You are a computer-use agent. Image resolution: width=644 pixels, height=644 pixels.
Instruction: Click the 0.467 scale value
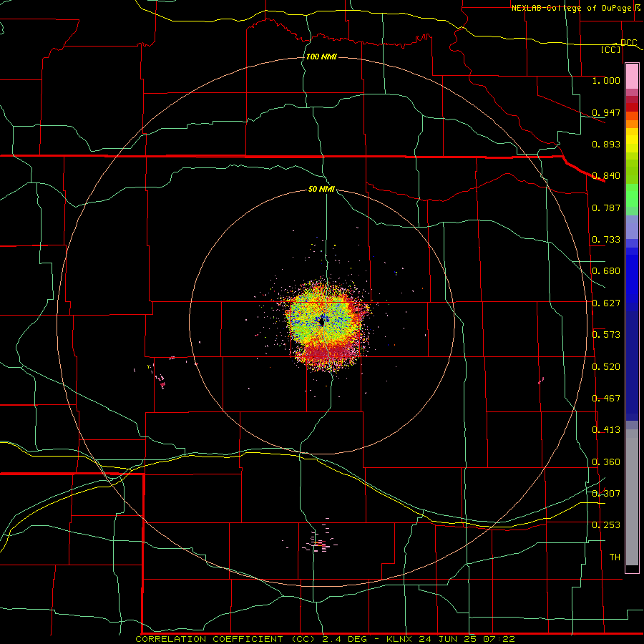606,399
